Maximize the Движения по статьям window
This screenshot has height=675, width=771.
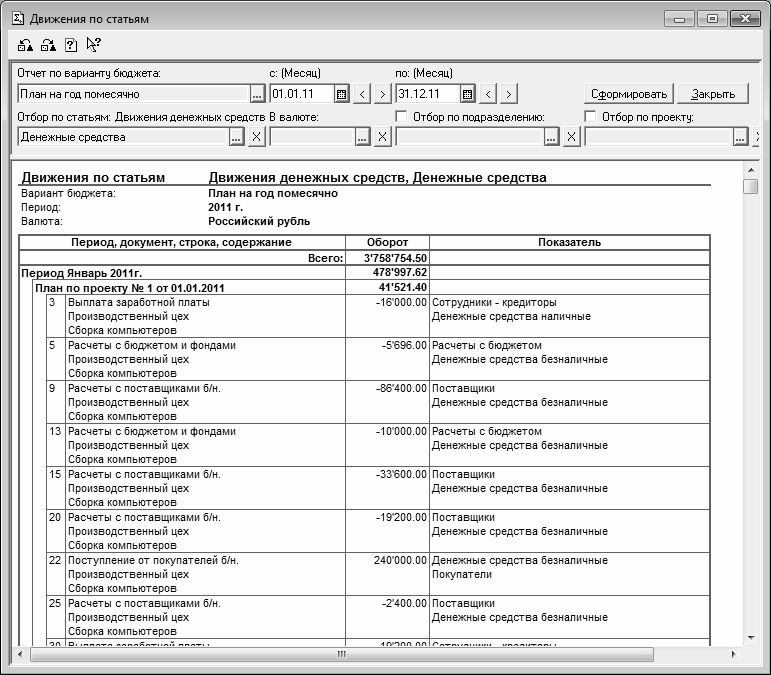pyautogui.click(x=712, y=19)
